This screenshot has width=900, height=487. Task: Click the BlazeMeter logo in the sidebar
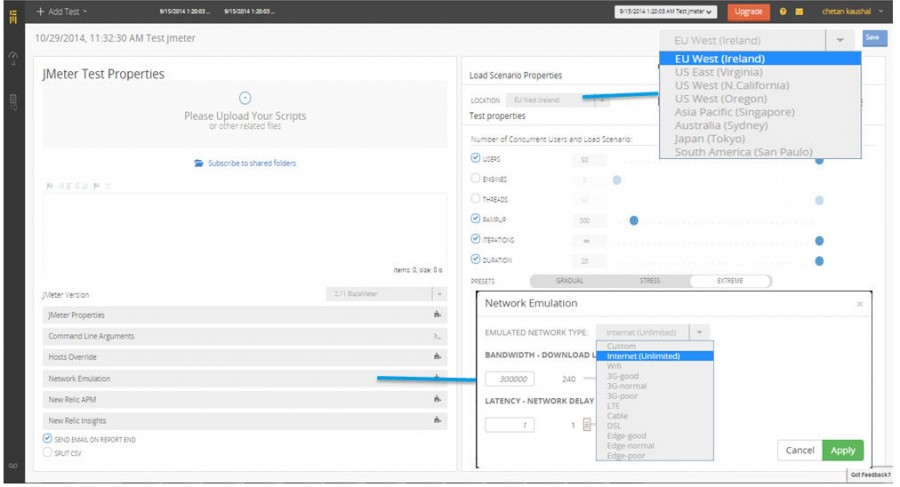[x=13, y=17]
